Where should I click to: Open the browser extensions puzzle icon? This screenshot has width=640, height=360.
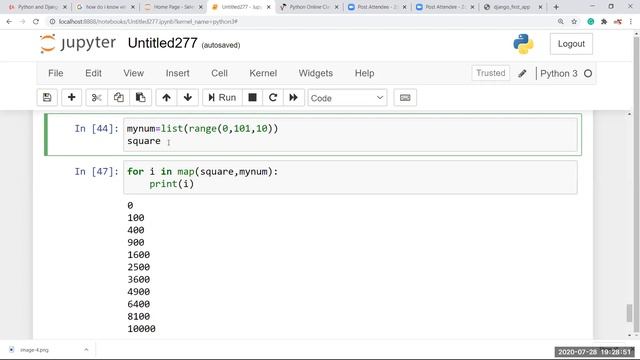pyautogui.click(x=604, y=22)
